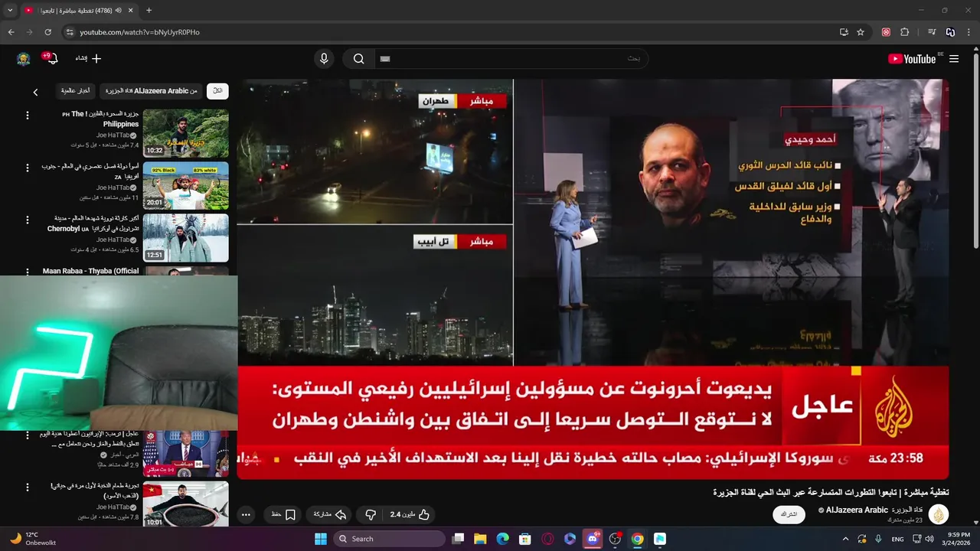Open Chernobyl video title link
This screenshot has height=551, width=980.
pyautogui.click(x=93, y=223)
